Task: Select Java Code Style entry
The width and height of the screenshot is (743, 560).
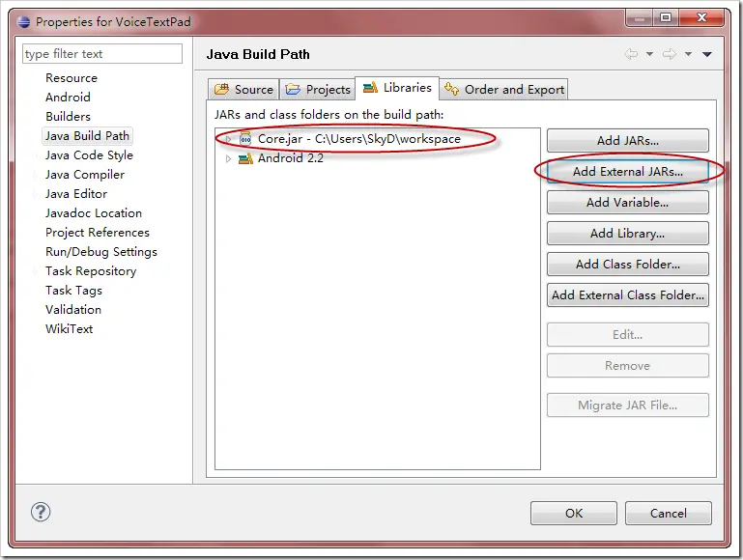Action: point(89,155)
